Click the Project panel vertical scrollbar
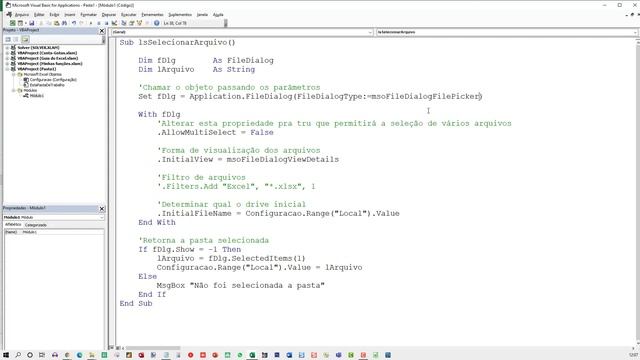The width and height of the screenshot is (640, 360). pyautogui.click(x=103, y=40)
